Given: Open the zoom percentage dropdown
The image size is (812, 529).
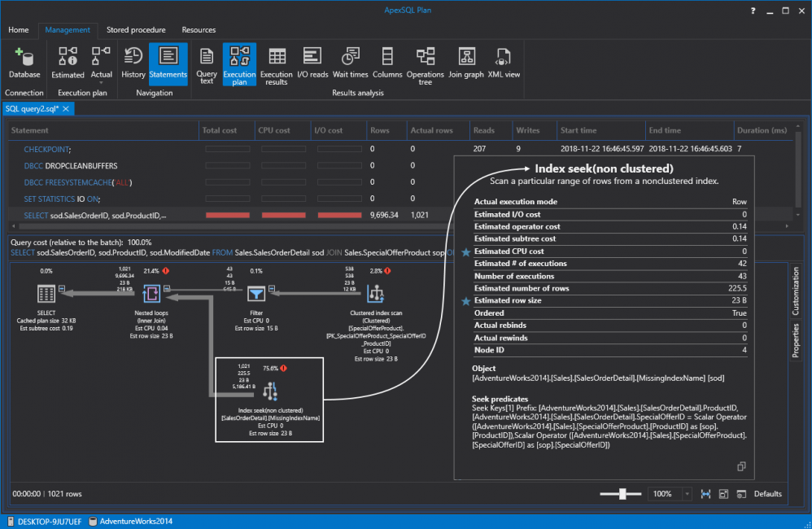Looking at the screenshot, I should (x=687, y=494).
